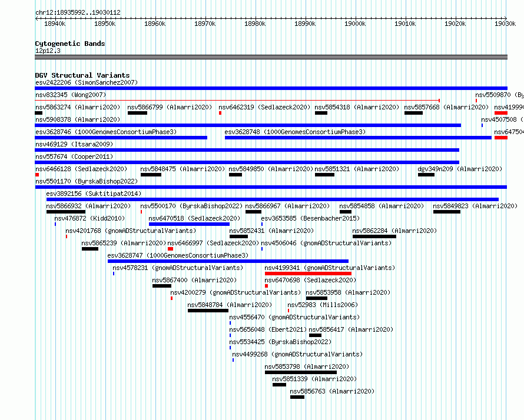Click nsv469129 (Itsara2009) label

click(74, 144)
